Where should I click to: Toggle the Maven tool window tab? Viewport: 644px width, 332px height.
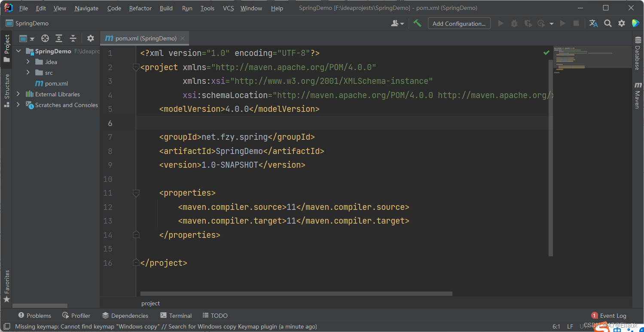[638, 95]
